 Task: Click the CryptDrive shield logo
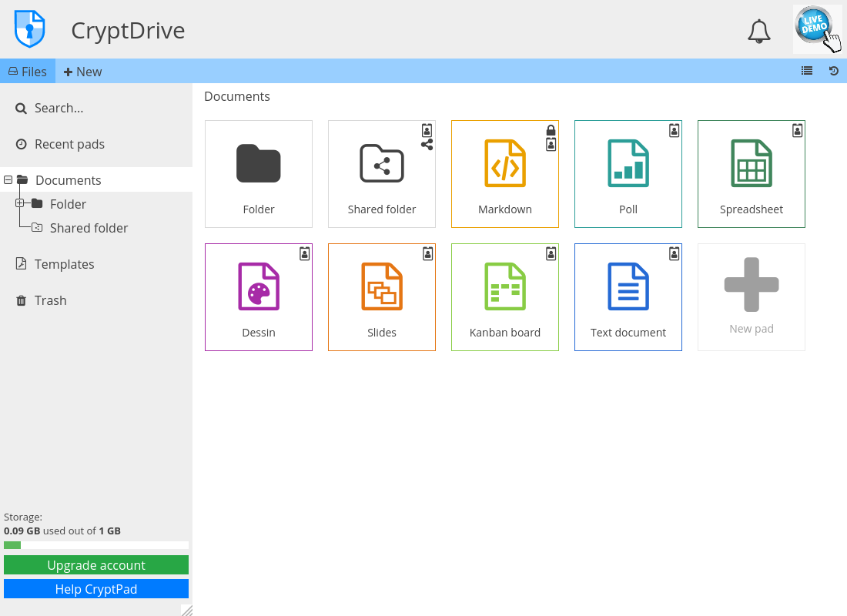click(28, 29)
